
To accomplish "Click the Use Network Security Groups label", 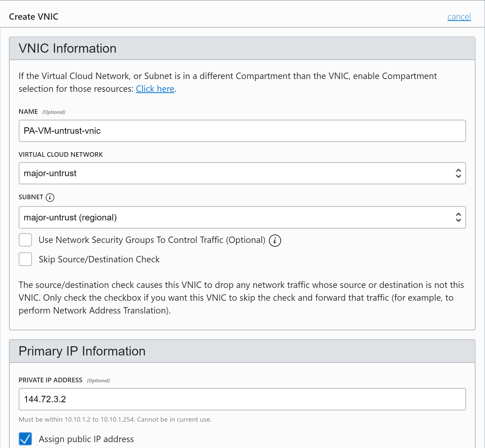I will 152,240.
